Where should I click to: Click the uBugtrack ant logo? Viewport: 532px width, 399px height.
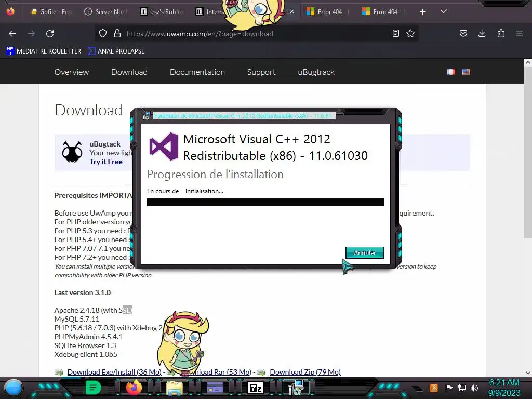(72, 152)
